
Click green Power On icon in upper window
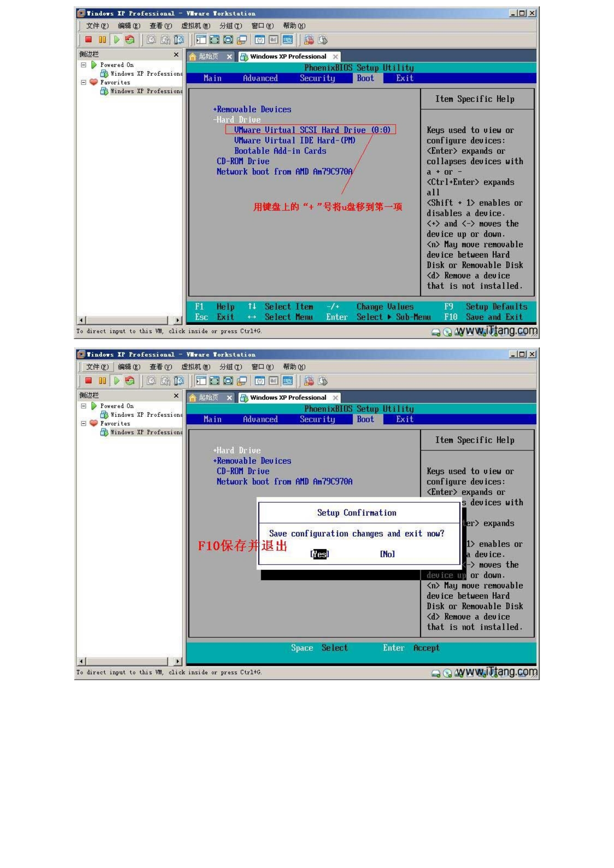pyautogui.click(x=116, y=39)
